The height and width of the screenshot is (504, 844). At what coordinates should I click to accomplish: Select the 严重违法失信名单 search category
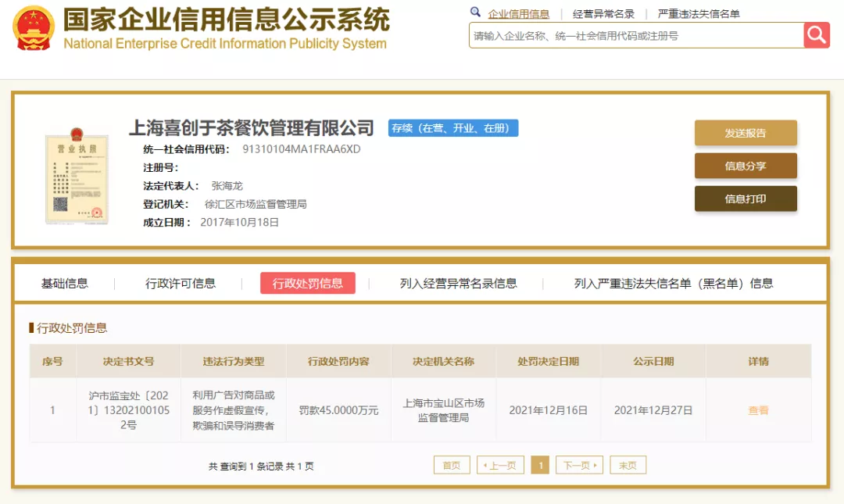coord(699,14)
